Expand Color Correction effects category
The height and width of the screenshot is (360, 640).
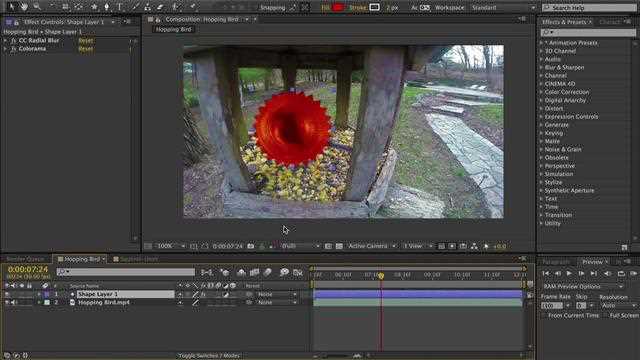pos(542,92)
